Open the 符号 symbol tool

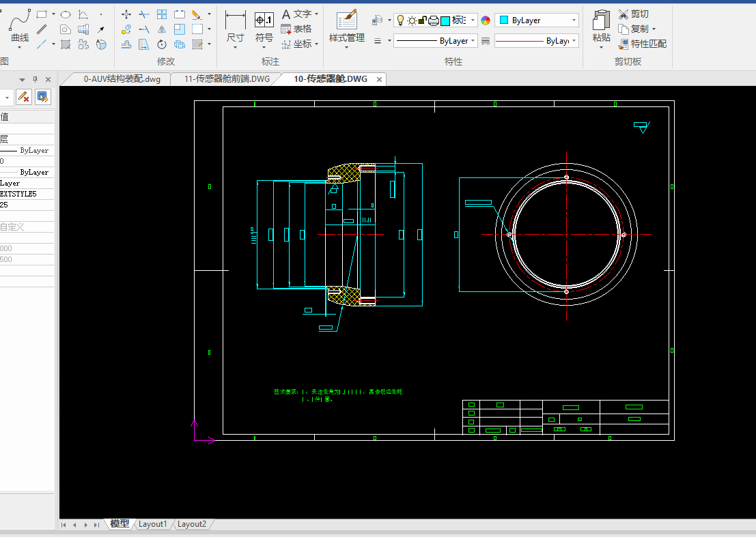tap(264, 27)
